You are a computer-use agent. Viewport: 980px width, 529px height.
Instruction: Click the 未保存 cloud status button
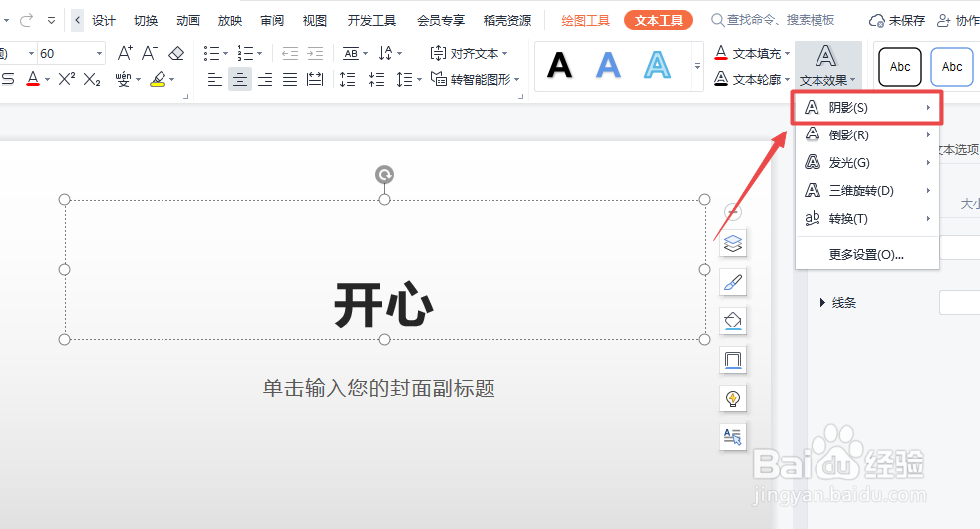[x=897, y=21]
